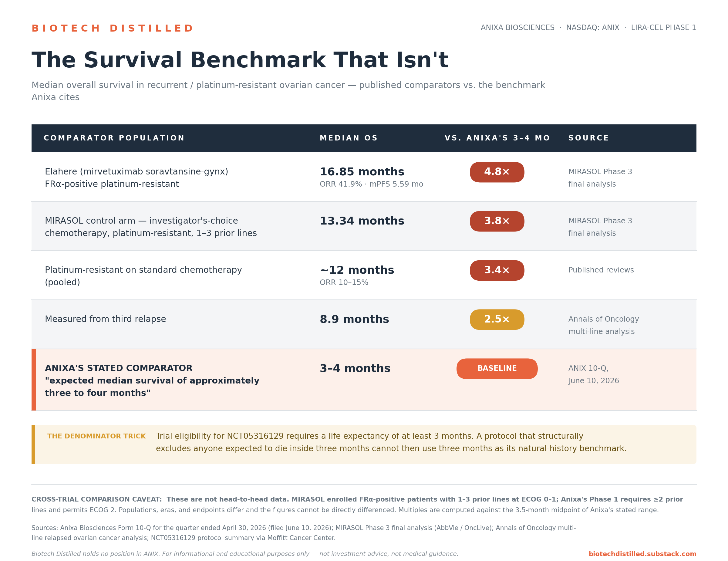
Task: Click the 13.34 months value
Action: pos(362,221)
